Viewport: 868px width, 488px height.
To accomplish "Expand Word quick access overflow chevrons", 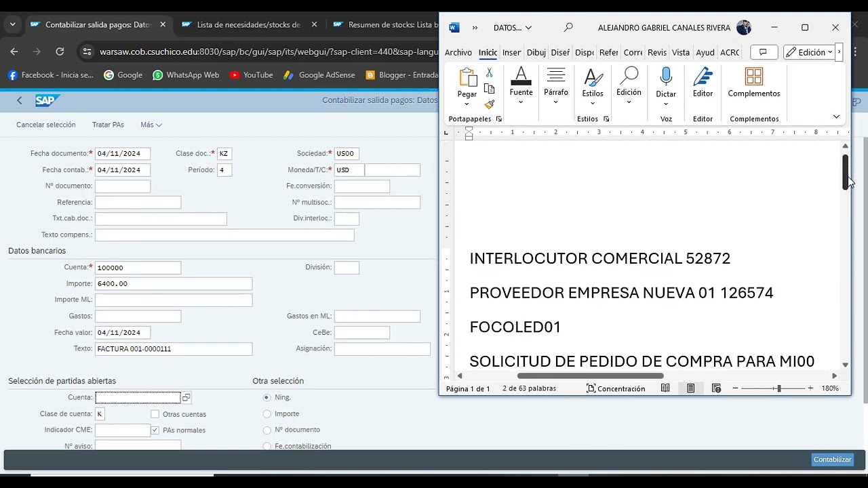I will [x=475, y=28].
